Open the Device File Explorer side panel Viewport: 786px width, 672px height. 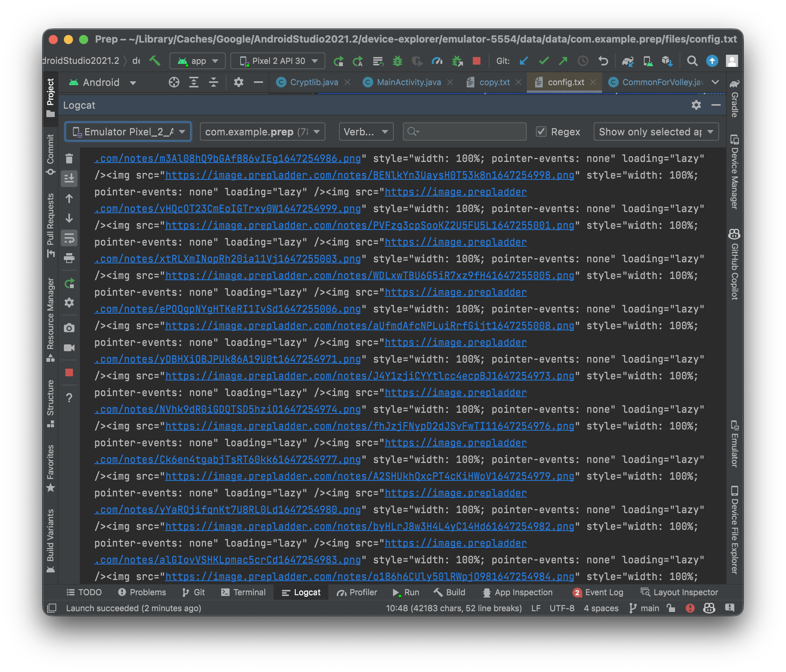click(734, 530)
